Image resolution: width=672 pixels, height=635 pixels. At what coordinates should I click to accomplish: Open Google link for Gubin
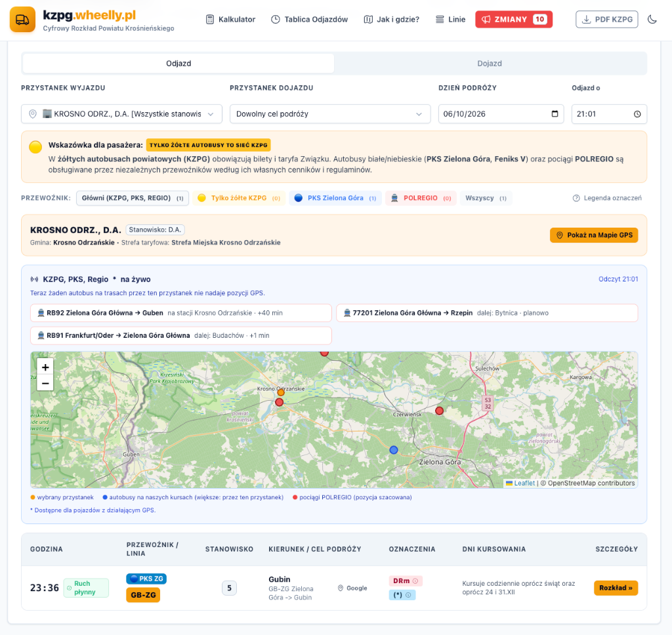point(352,588)
